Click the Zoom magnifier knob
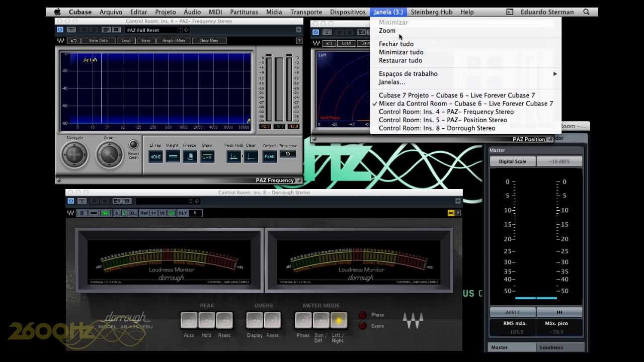644x362 pixels. [x=109, y=154]
